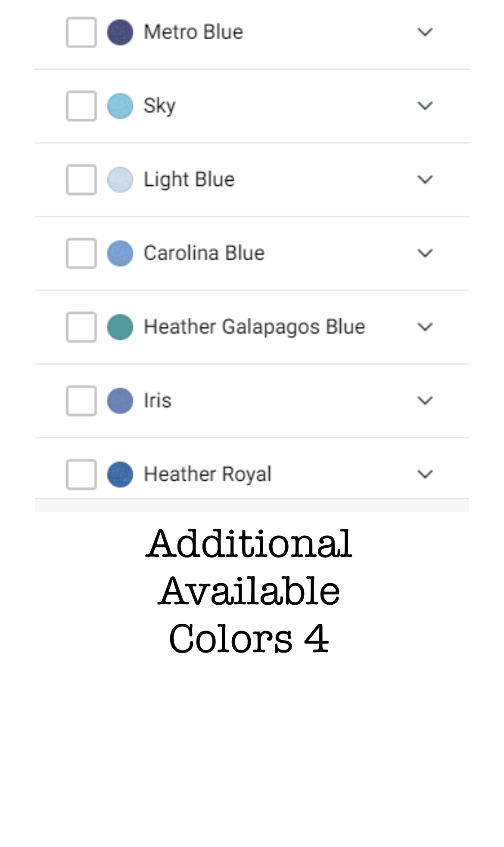The image size is (504, 847).
Task: Open the Heather Galapagos Blue chevron
Action: [425, 327]
